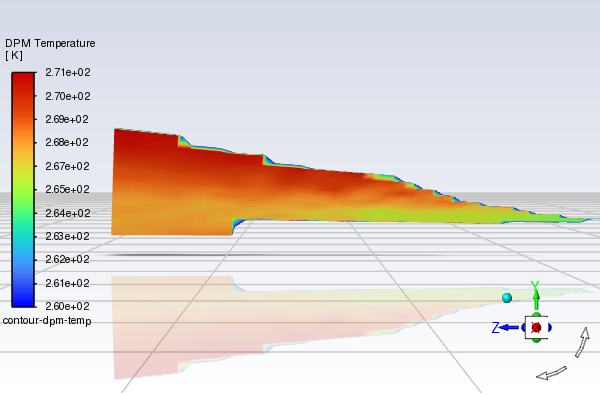The width and height of the screenshot is (600, 395).
Task: Click the 2.62e+02 legend value
Action: point(67,260)
